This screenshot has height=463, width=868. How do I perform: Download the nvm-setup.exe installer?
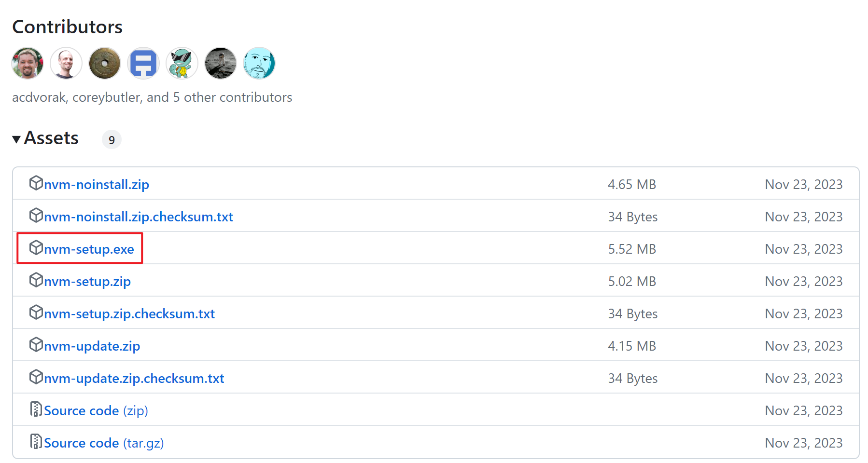(89, 249)
